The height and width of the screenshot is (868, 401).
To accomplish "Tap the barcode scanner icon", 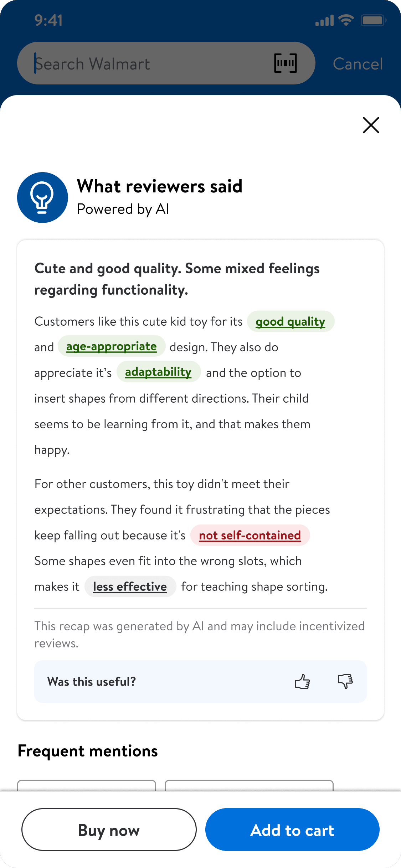I will [x=286, y=63].
